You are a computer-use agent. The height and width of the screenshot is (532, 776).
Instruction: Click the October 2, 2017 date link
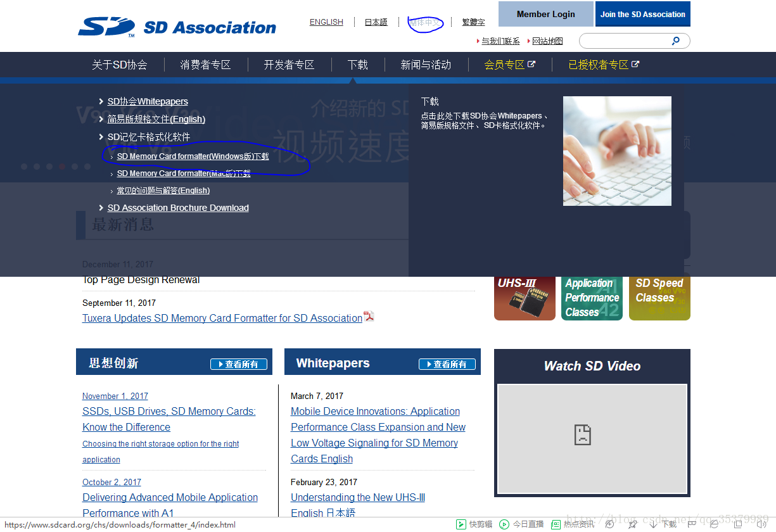pos(111,482)
